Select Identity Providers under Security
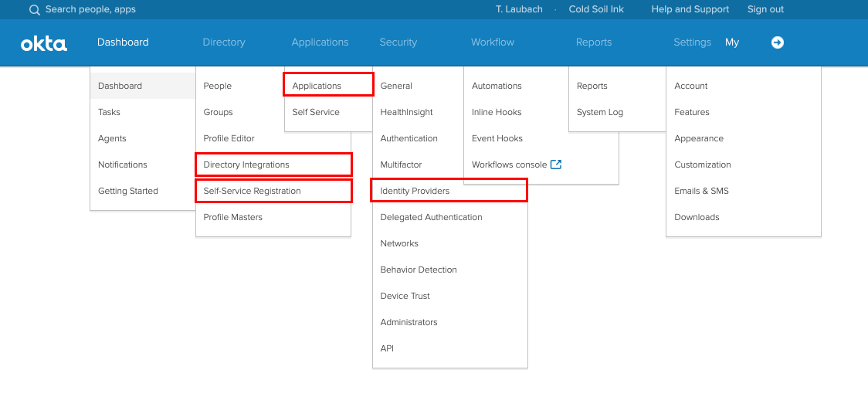 point(415,191)
